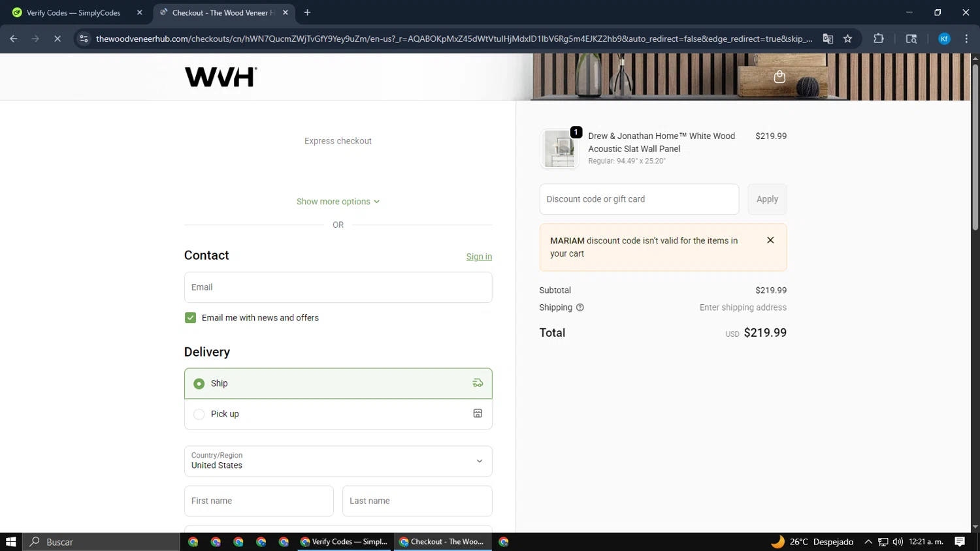Click the Buscar taskbar search box
The height and width of the screenshot is (551, 980).
(101, 542)
